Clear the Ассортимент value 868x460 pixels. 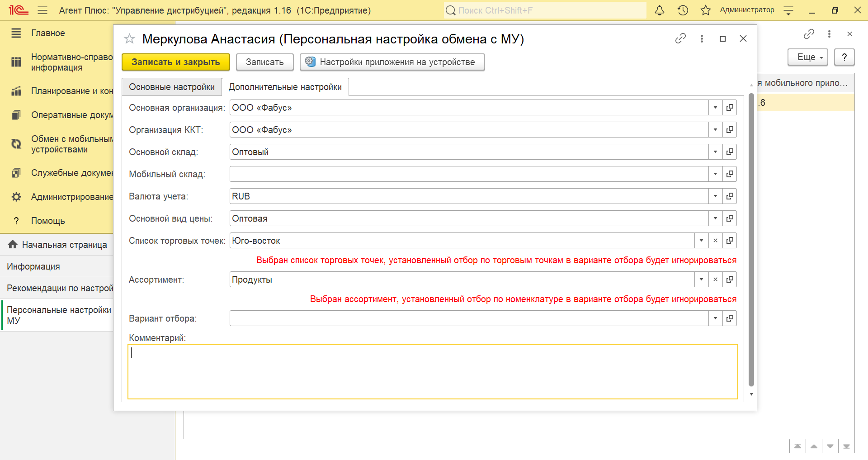pyautogui.click(x=715, y=280)
